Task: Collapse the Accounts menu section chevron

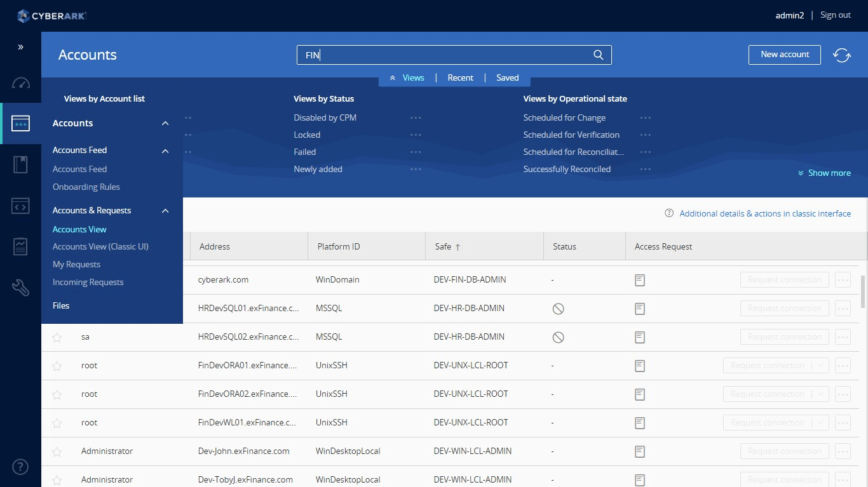Action: click(x=165, y=123)
